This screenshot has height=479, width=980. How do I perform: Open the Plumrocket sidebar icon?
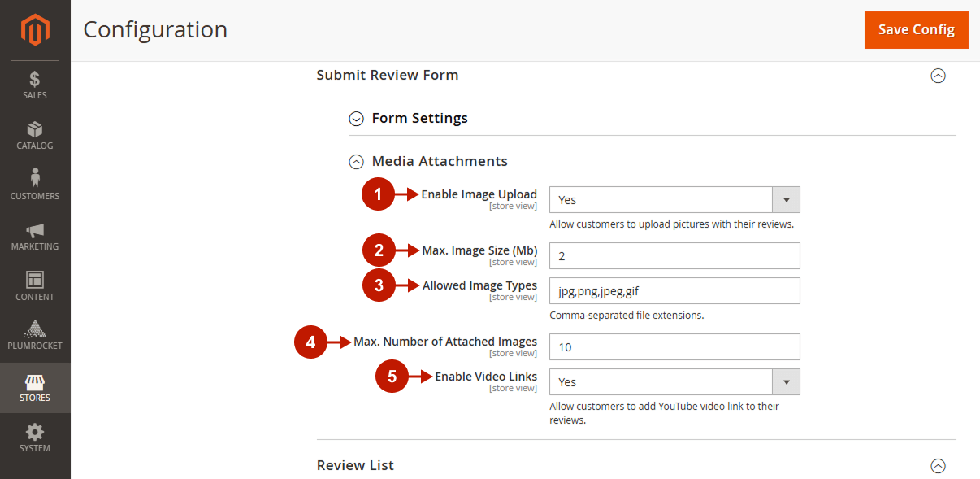coord(35,329)
